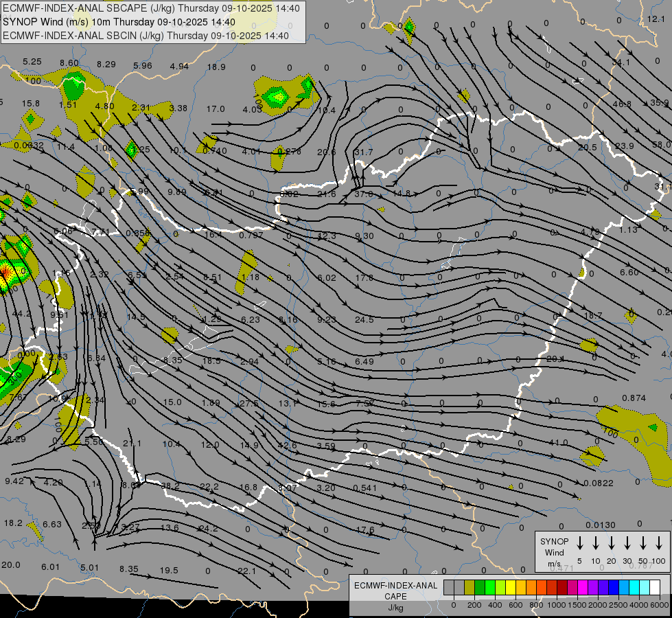Select the 20 m/s wind legend arrow

coord(612,543)
